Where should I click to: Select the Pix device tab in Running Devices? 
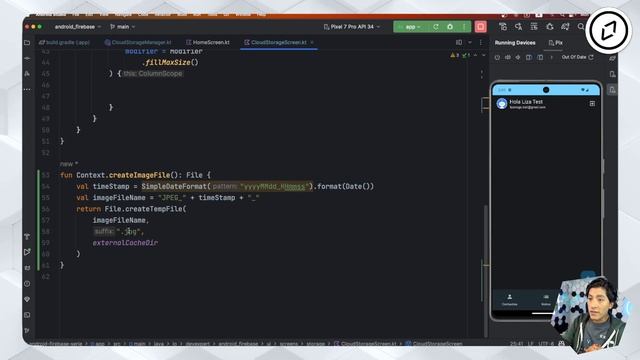[556, 43]
